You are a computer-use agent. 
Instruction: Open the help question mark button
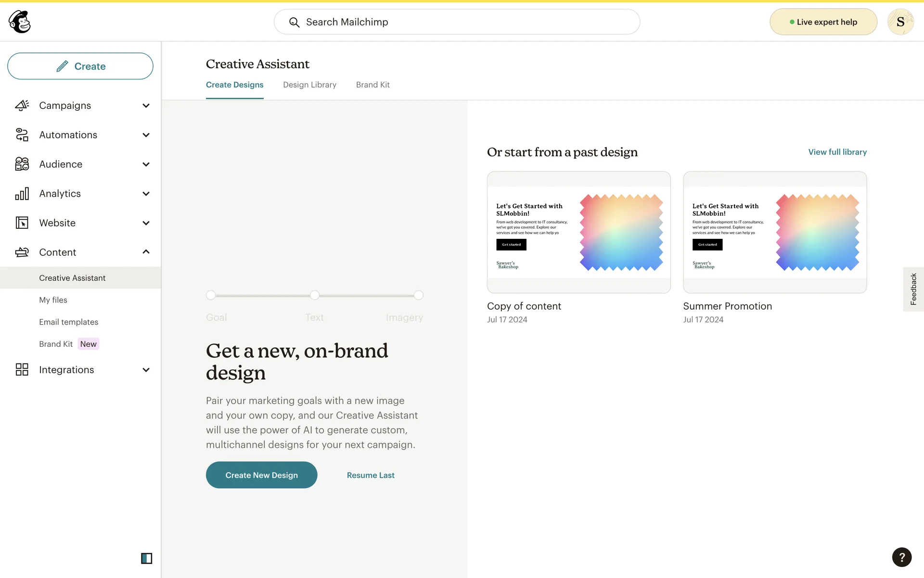[901, 557]
